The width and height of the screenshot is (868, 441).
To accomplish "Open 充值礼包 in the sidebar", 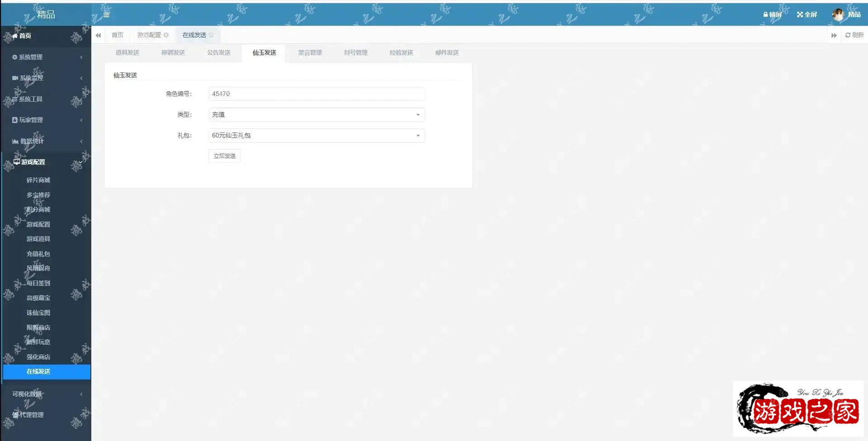I will pos(38,254).
